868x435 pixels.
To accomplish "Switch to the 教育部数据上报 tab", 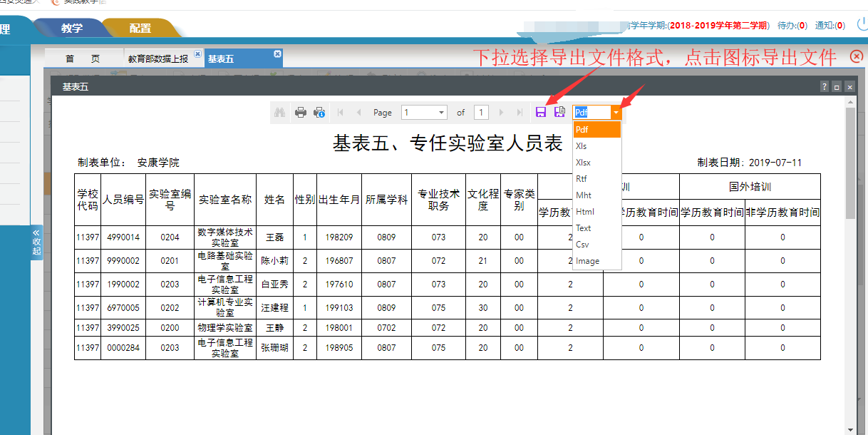I will [158, 59].
